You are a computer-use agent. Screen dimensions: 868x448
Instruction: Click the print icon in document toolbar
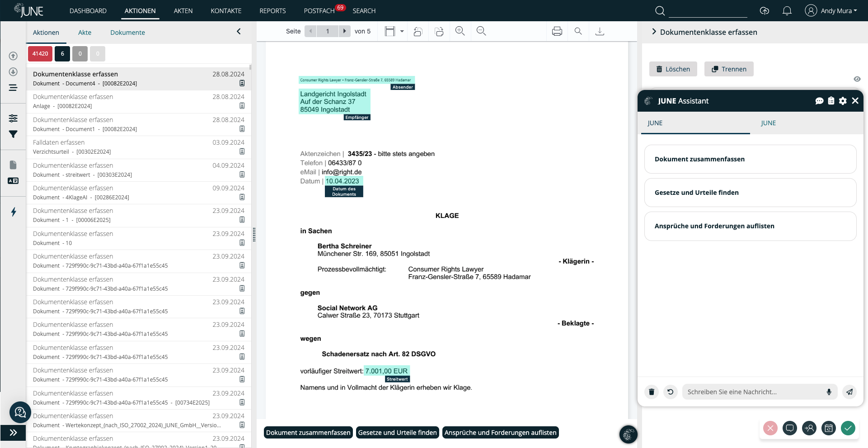pos(557,31)
